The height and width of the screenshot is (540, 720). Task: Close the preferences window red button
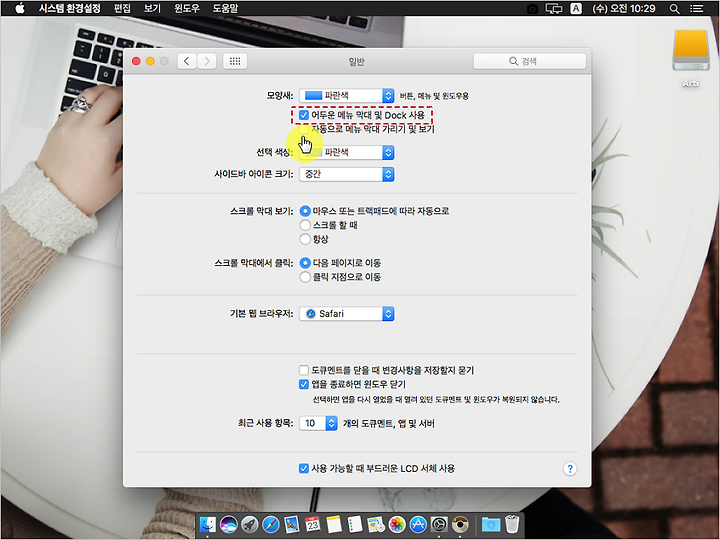point(136,61)
